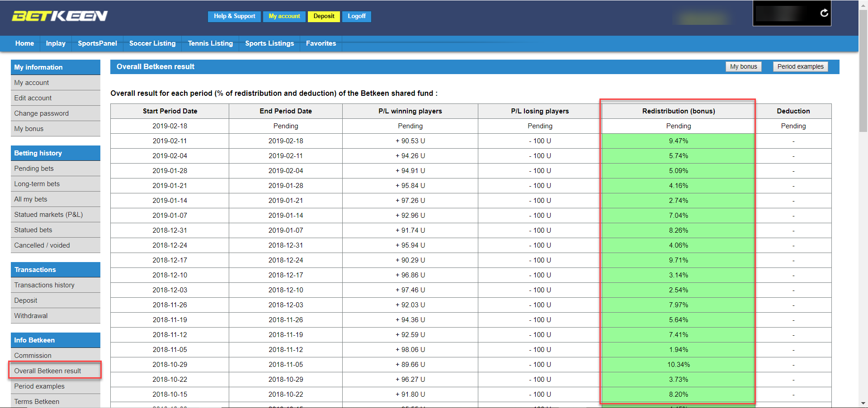The image size is (868, 408).
Task: Open Statued markets (P&L)
Action: [56, 215]
